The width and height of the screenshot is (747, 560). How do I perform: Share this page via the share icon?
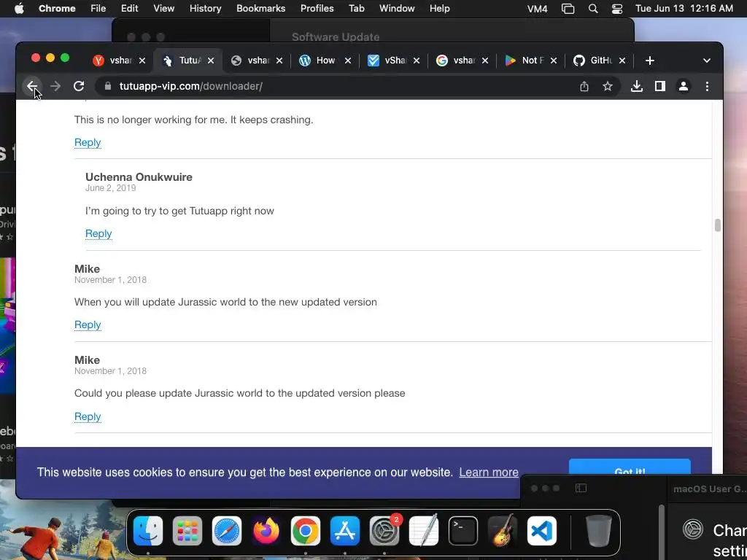[x=584, y=86]
